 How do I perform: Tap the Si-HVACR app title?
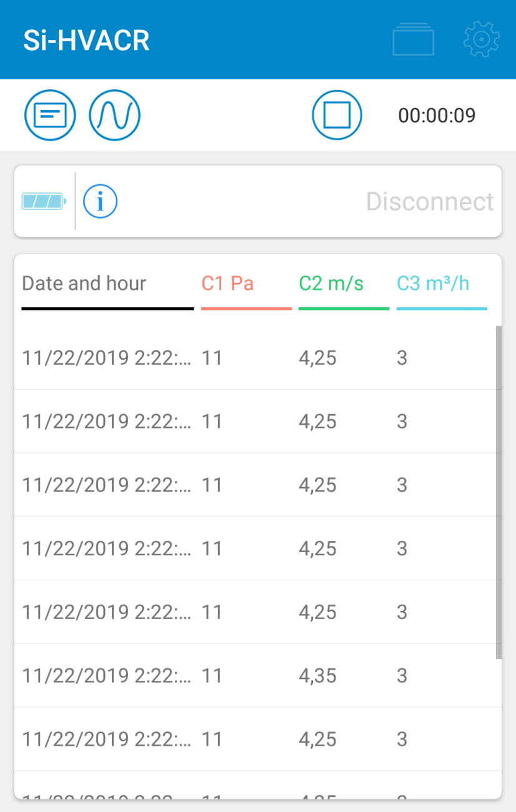point(86,41)
